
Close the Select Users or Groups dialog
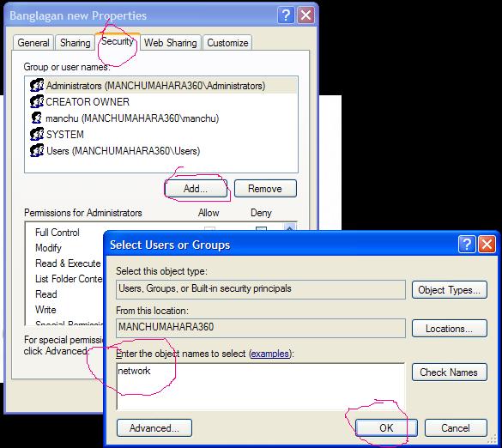coord(487,245)
